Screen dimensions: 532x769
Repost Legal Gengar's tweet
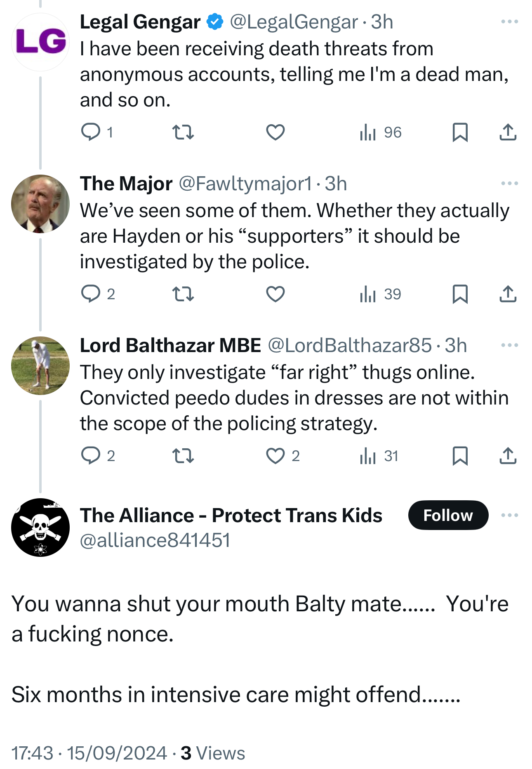[x=183, y=132]
